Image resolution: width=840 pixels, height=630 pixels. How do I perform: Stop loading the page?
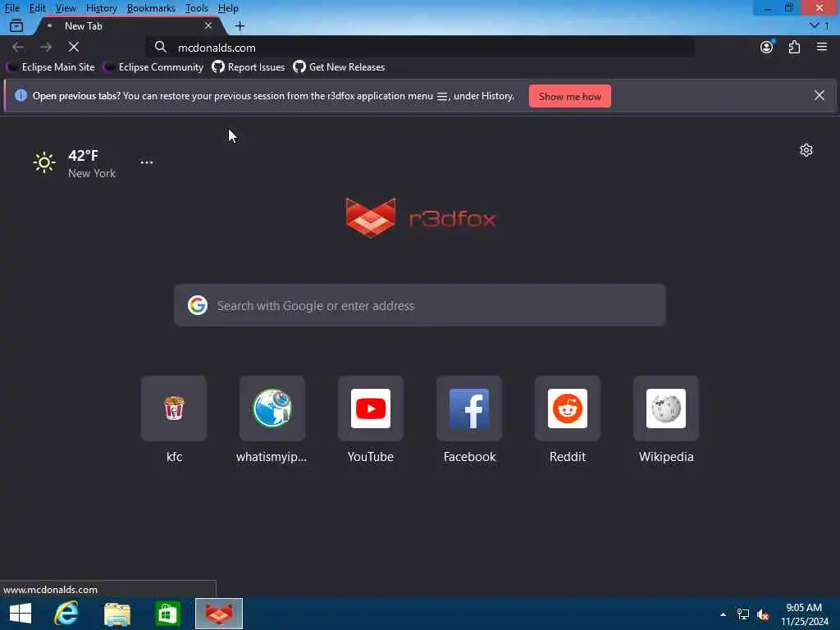[74, 47]
